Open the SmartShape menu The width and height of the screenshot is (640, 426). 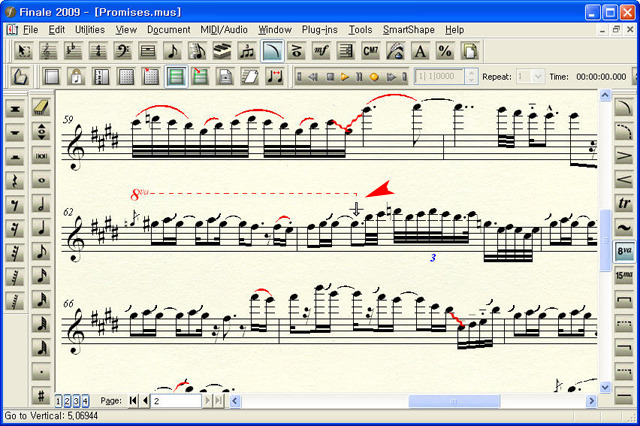coord(409,30)
